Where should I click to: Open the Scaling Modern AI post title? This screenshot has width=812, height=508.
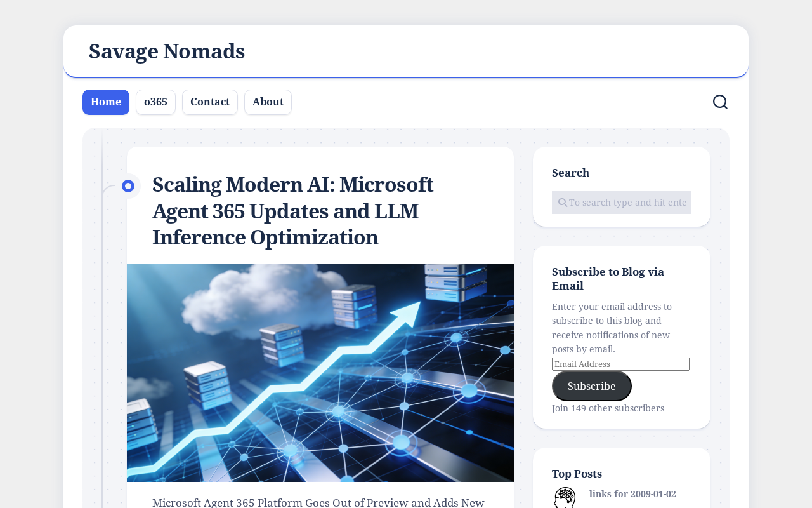point(293,211)
